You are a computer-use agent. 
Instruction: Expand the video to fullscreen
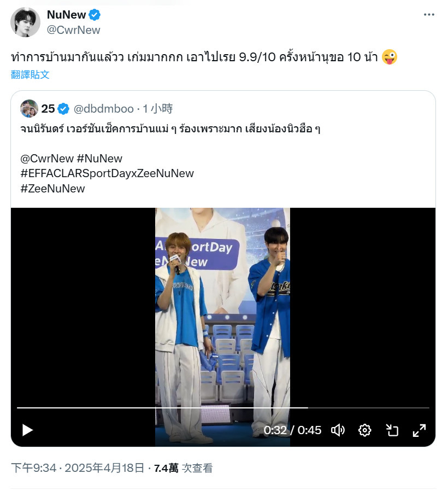(x=419, y=430)
